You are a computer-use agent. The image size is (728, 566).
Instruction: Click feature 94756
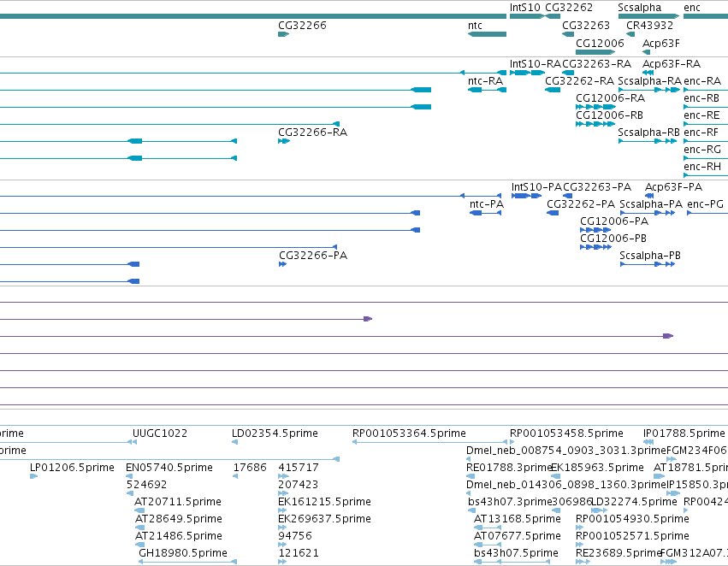[x=295, y=536]
